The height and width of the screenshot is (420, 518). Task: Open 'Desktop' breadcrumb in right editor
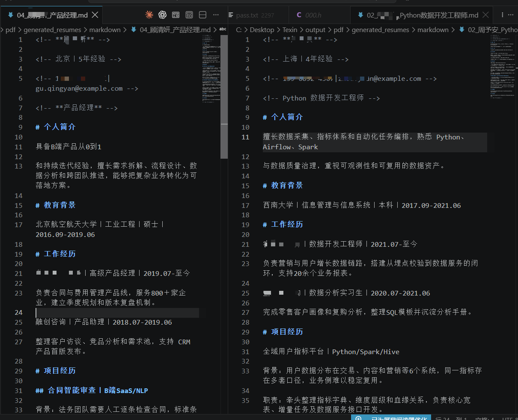tap(262, 30)
